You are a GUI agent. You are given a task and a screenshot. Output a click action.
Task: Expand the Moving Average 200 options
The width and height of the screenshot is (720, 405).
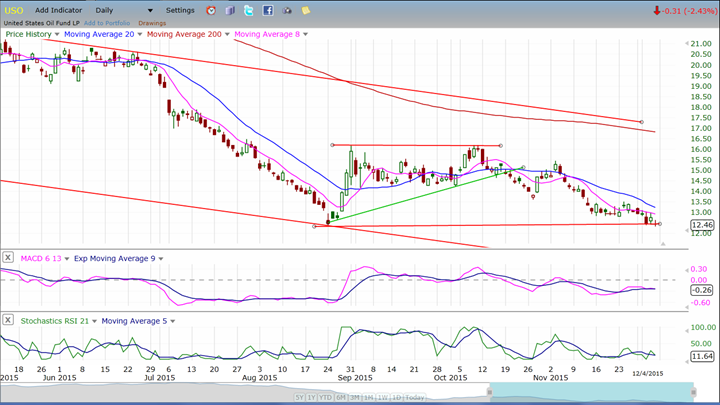[227, 34]
